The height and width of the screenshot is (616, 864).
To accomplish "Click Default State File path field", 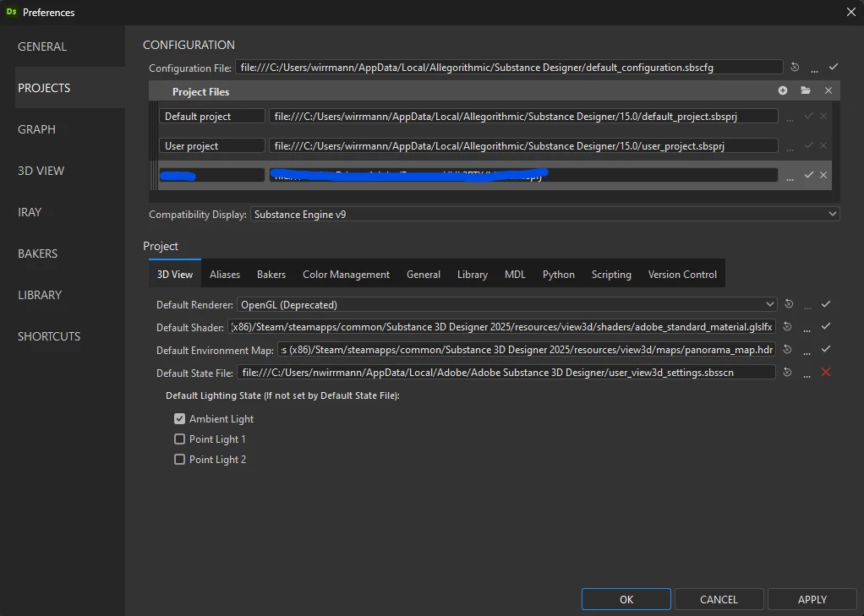I will pyautogui.click(x=506, y=372).
